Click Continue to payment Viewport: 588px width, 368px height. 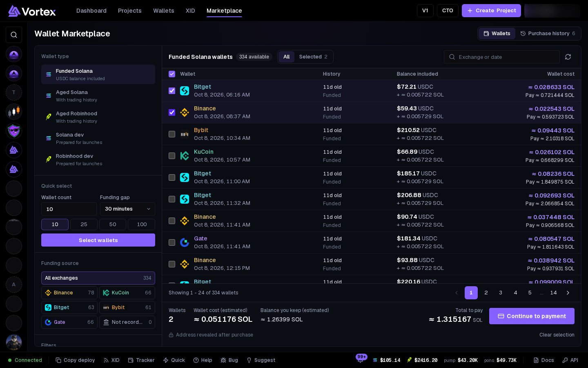coord(532,316)
